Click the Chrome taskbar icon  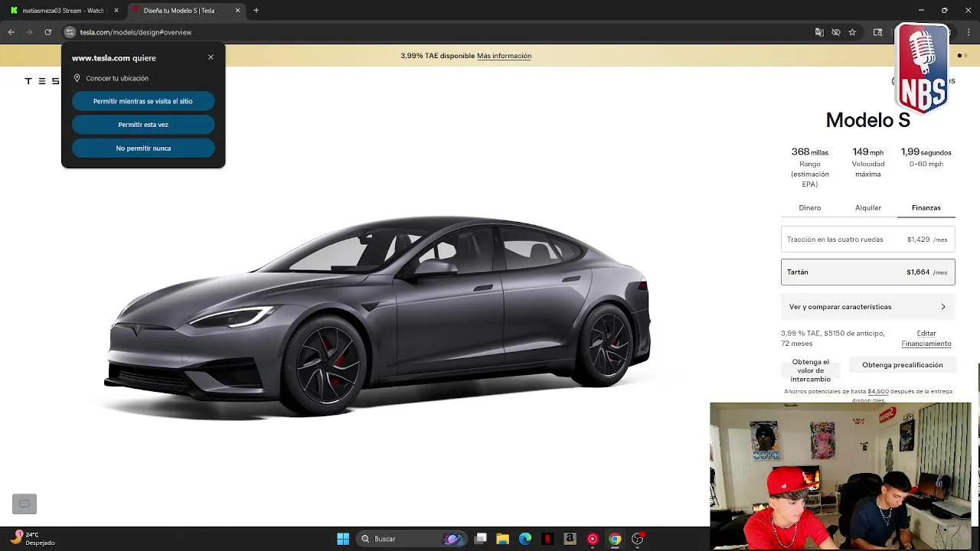coord(615,539)
